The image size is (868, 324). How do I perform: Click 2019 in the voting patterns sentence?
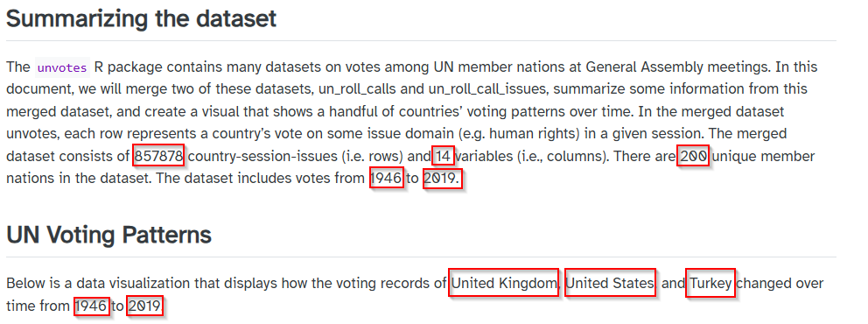click(145, 306)
